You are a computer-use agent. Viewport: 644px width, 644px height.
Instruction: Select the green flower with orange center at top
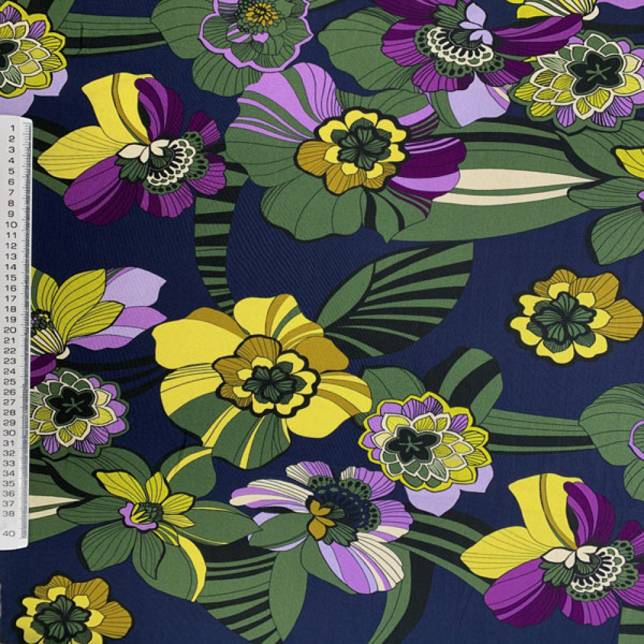click(258, 29)
